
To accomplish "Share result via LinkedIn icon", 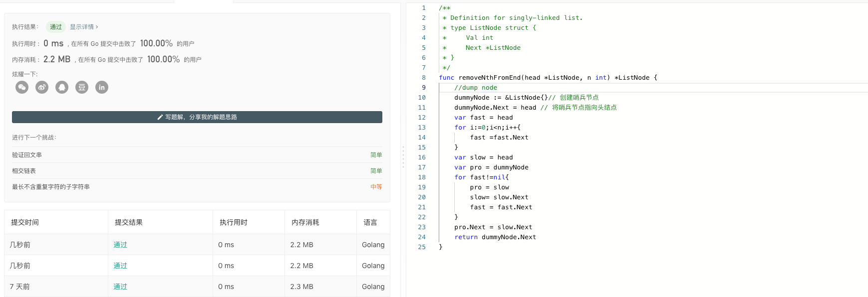I will 102,87.
